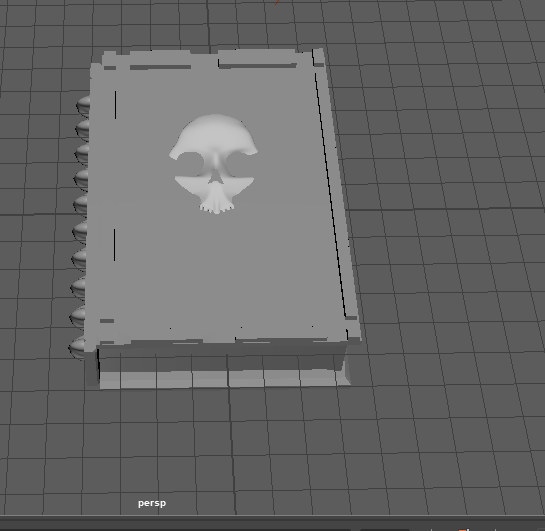Viewport: 545px width, 531px height.
Task: Pick the skull's left eye socket
Action: pyautogui.click(x=190, y=164)
